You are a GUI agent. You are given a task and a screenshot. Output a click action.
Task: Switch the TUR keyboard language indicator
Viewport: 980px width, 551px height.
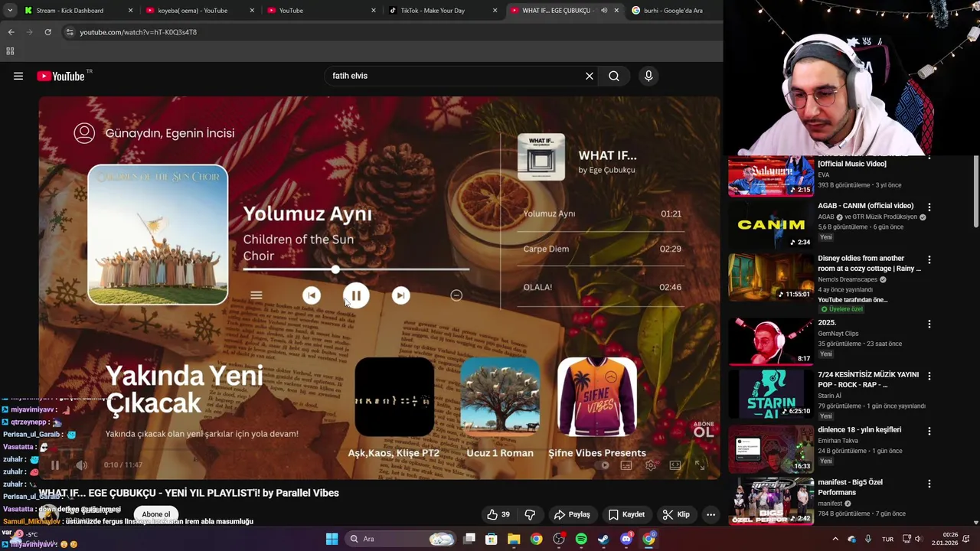pyautogui.click(x=887, y=539)
